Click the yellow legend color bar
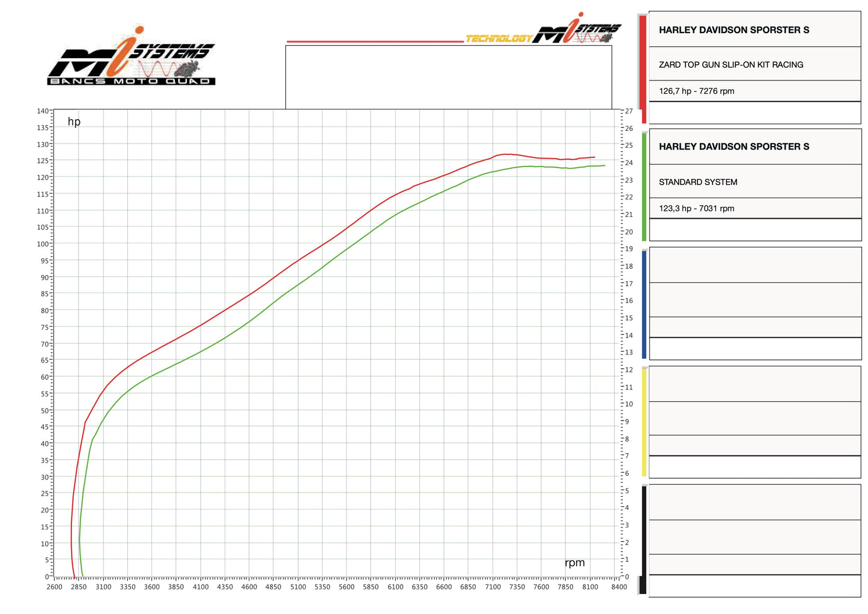 coord(644,422)
